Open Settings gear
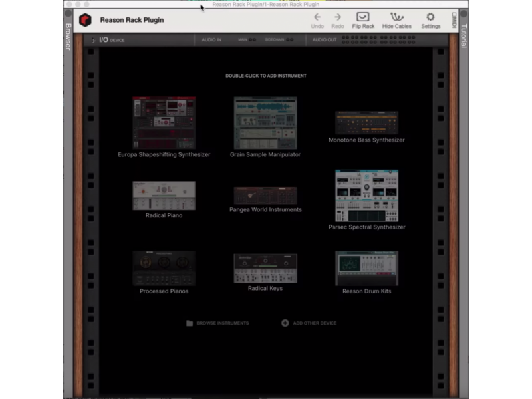Viewport: 532px width, 399px height. click(x=430, y=17)
